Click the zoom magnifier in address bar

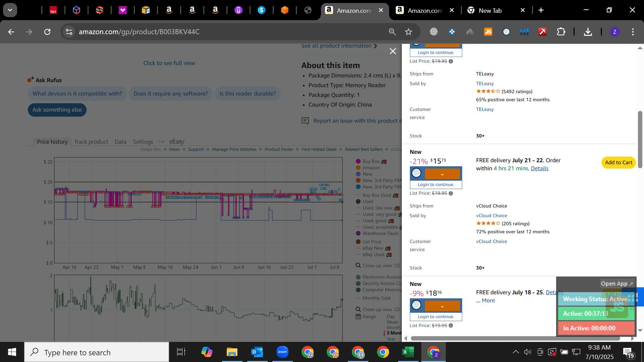tap(392, 32)
